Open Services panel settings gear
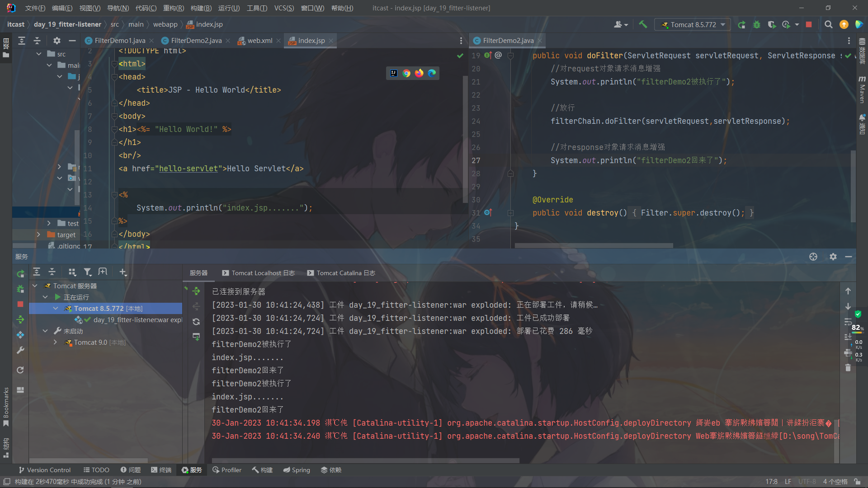Screen dimensions: 868x488 [833, 257]
